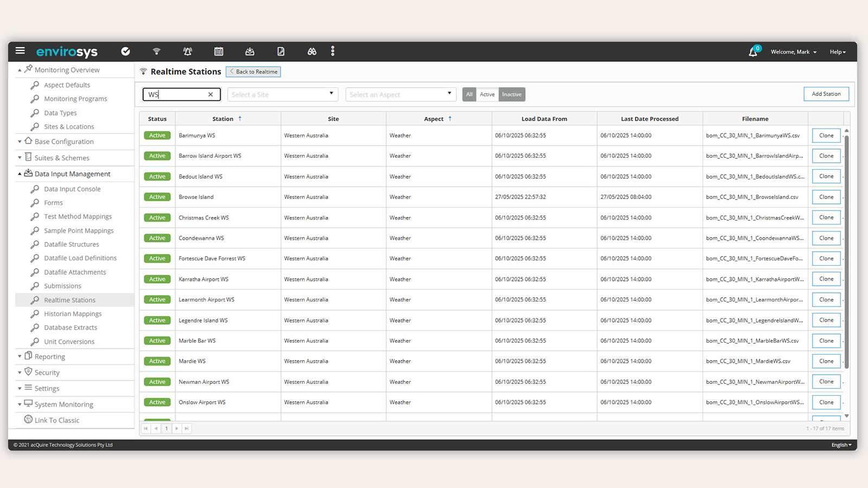Open the Select a Site dropdown
This screenshot has height=488, width=868.
pyautogui.click(x=283, y=94)
